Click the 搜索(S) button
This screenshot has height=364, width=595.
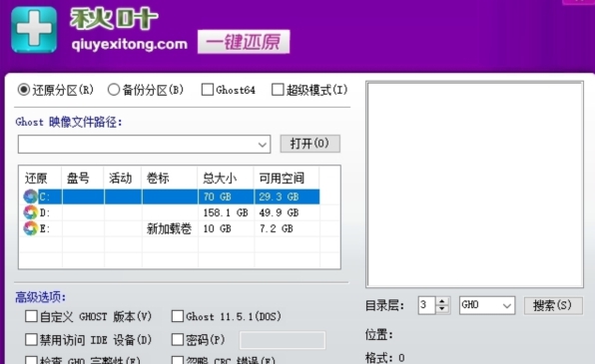(552, 305)
